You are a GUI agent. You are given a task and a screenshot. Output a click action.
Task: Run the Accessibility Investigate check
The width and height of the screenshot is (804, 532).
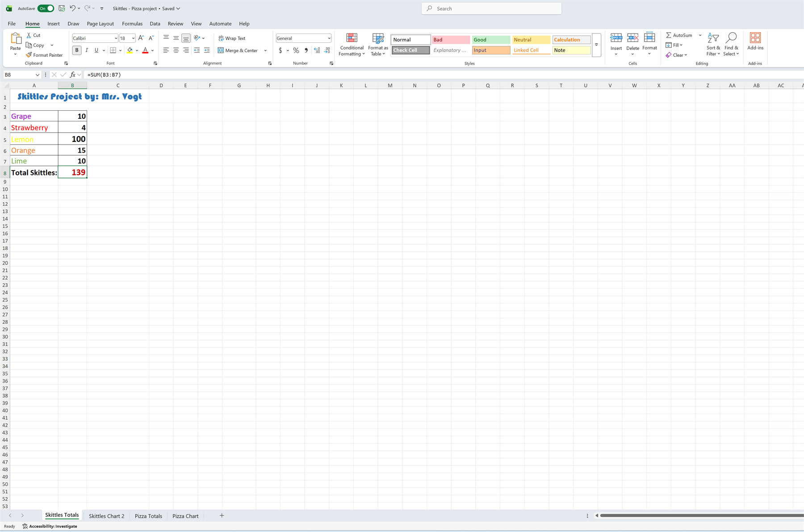point(49,526)
